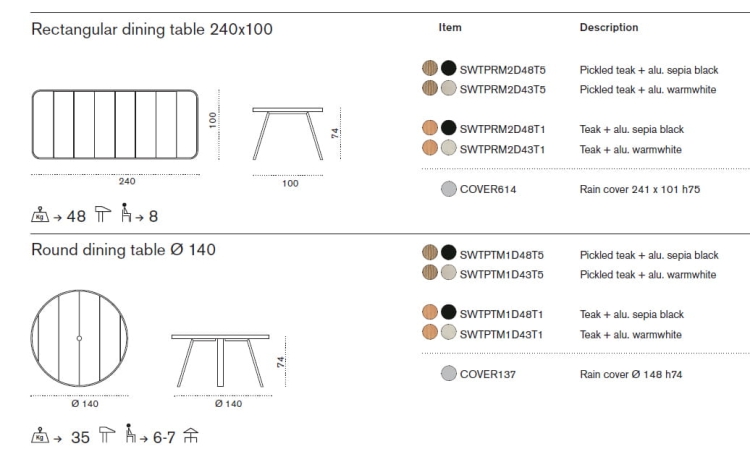The width and height of the screenshot is (750, 454).
Task: Click the parasol icon under the round table
Action: click(190, 435)
